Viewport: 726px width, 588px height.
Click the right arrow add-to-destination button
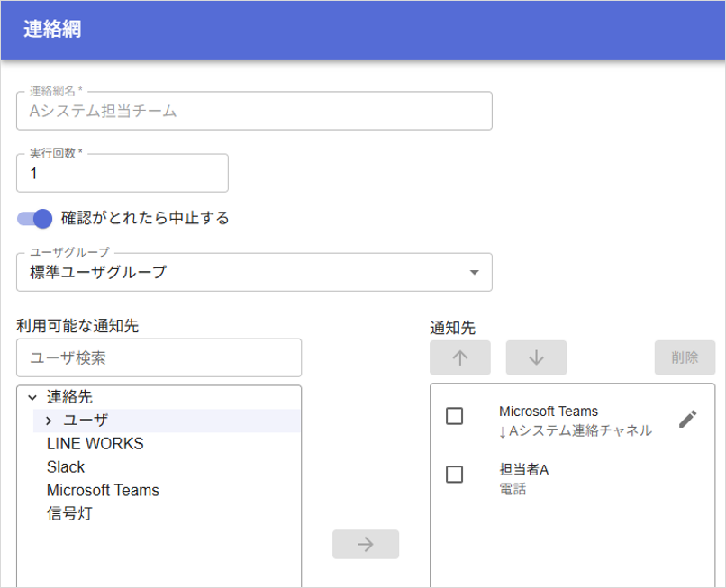[x=366, y=544]
